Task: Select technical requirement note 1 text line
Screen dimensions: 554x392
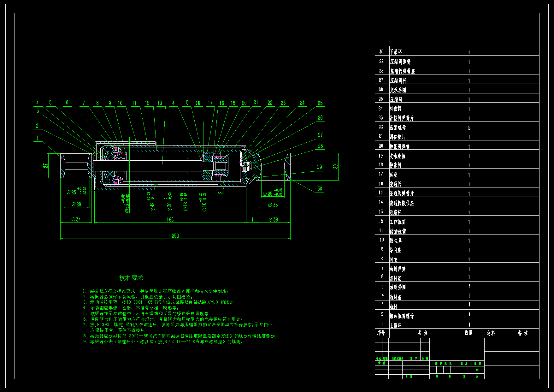Action: pos(156,291)
